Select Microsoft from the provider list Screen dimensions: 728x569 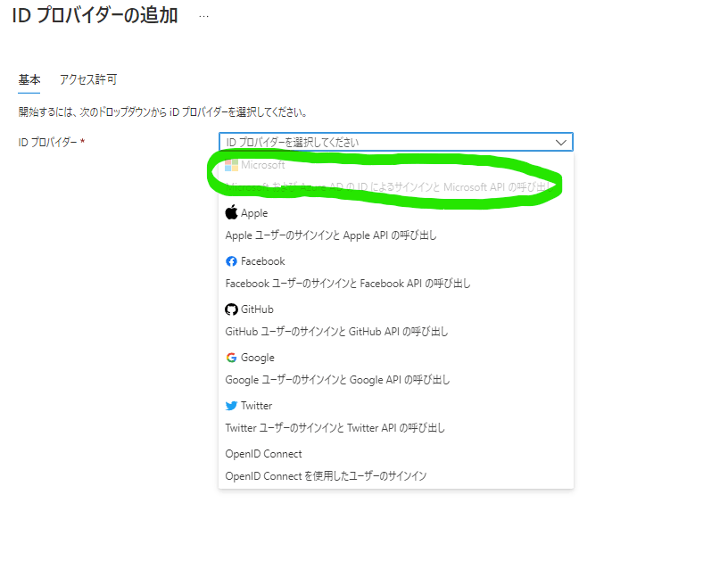396,176
